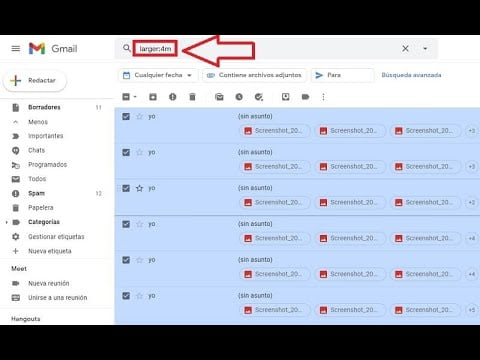Clear the search with X icon
Screen dimensions: 480x360
click(405, 49)
